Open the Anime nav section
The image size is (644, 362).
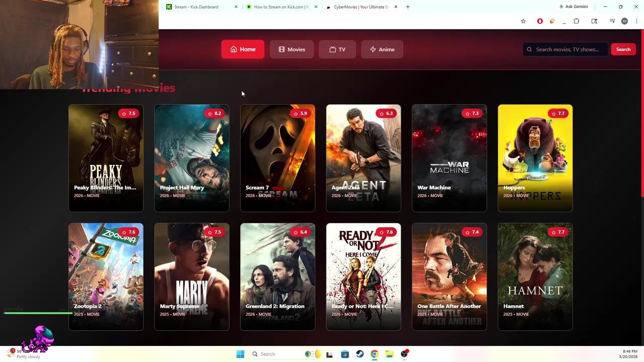click(x=382, y=49)
